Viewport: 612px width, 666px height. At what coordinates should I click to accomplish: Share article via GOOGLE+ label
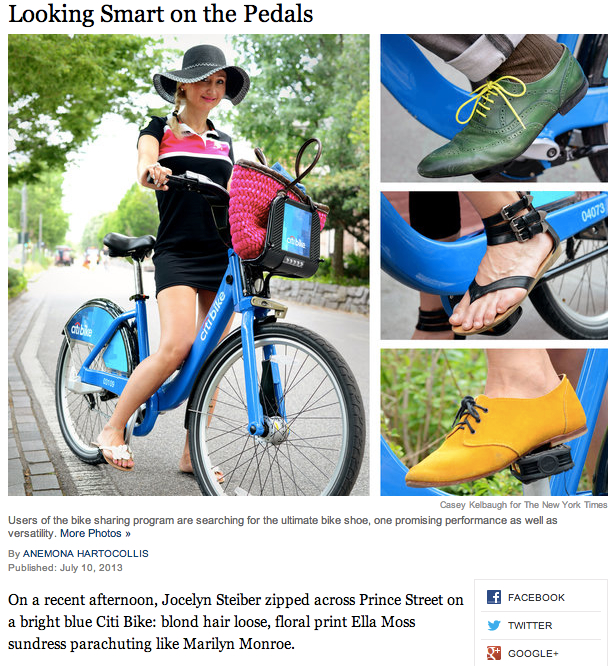(533, 653)
